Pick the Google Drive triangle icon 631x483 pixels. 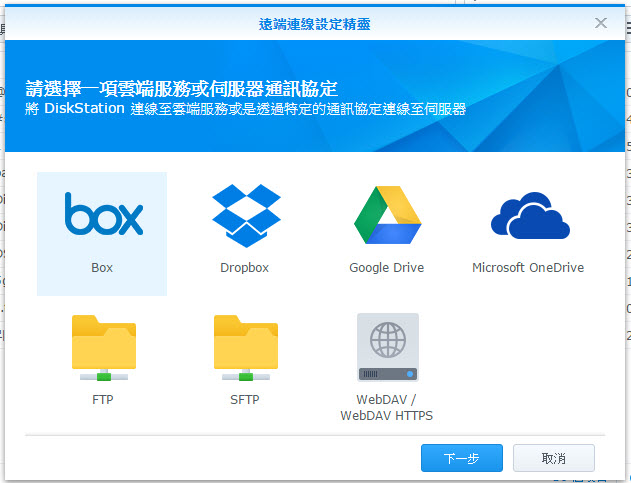tap(388, 215)
